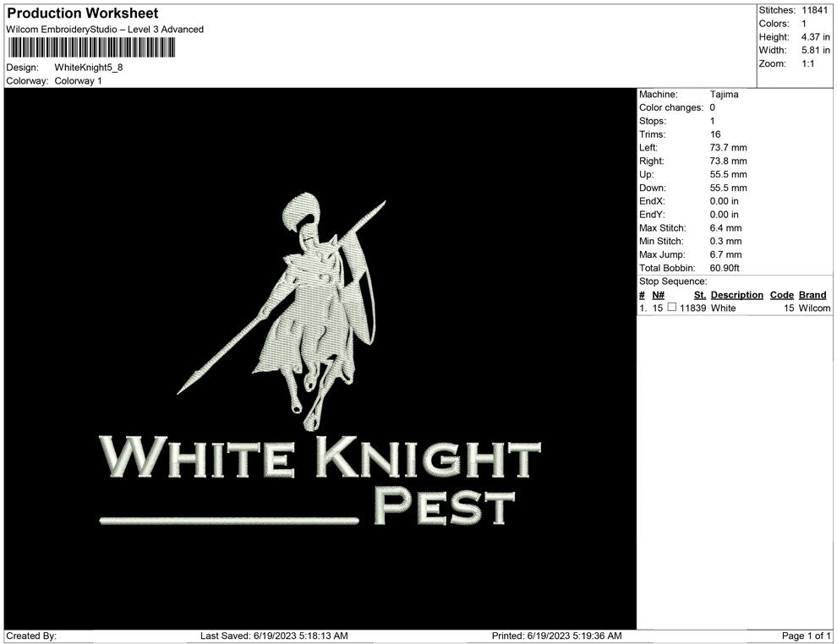Viewport: 837px width, 644px height.
Task: Click the knight embroidery design preview
Action: click(x=282, y=311)
